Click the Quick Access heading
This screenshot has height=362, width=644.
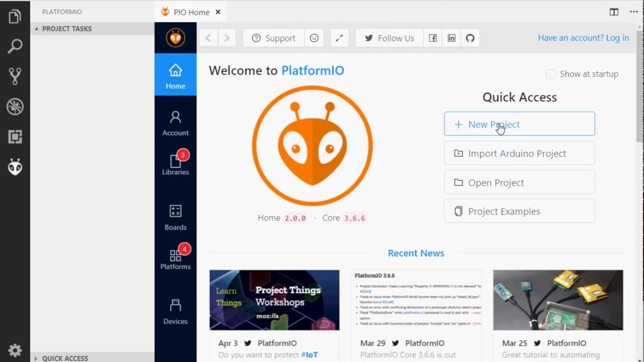(x=520, y=97)
